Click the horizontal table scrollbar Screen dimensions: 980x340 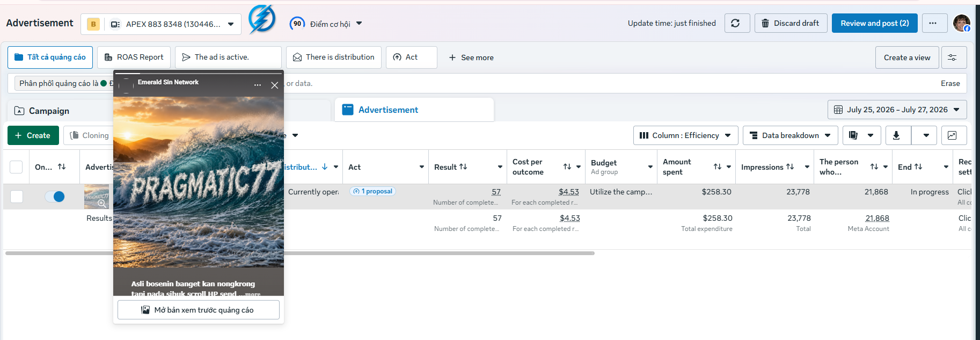click(299, 253)
